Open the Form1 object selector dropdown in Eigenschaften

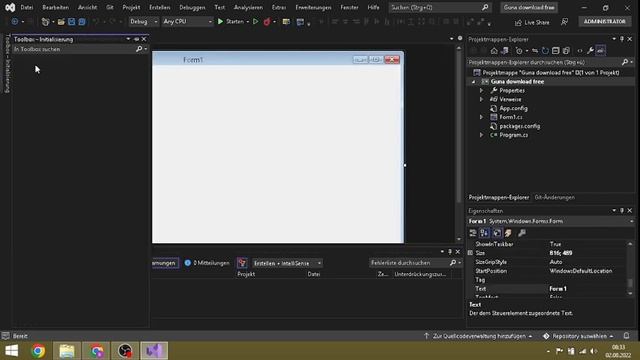[631, 221]
